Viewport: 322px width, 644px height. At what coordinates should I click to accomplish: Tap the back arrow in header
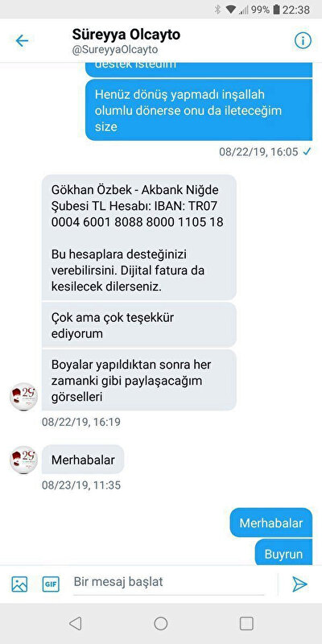[x=22, y=41]
